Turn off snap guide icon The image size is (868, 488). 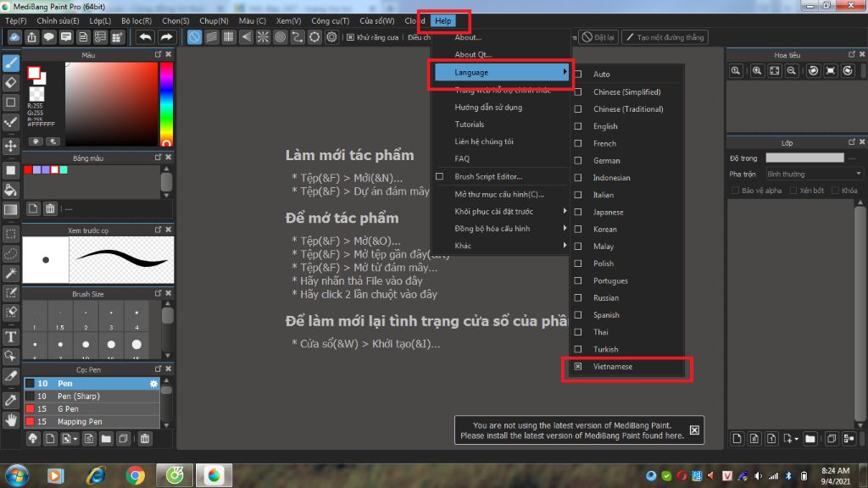(x=194, y=37)
